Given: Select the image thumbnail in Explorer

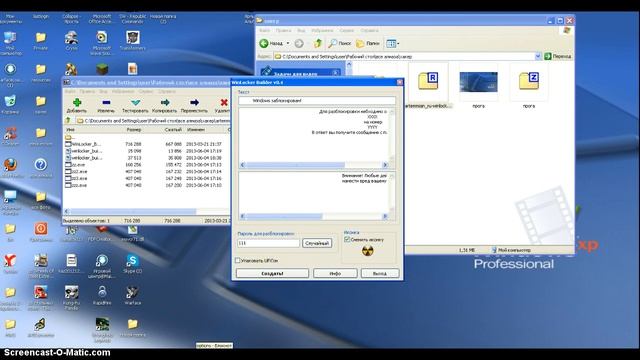Looking at the screenshot, I should tap(478, 82).
